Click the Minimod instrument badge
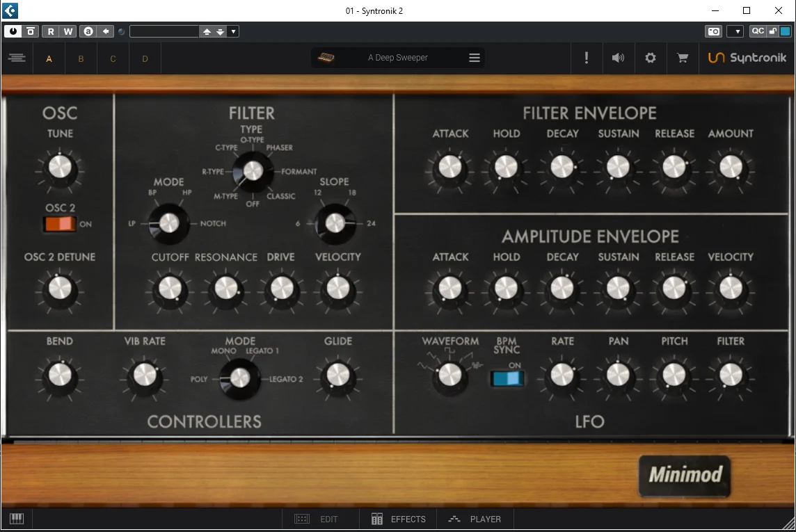The width and height of the screenshot is (796, 532). [684, 476]
